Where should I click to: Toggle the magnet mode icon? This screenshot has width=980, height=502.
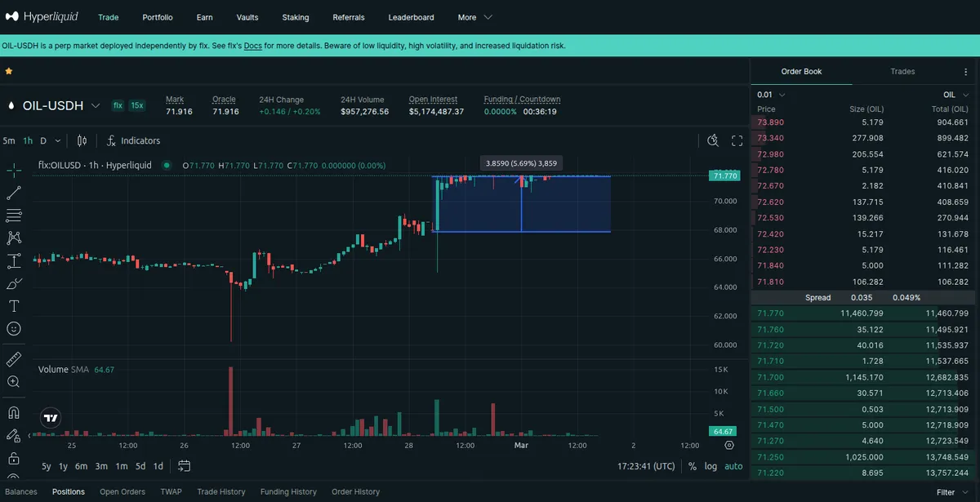pos(14,413)
